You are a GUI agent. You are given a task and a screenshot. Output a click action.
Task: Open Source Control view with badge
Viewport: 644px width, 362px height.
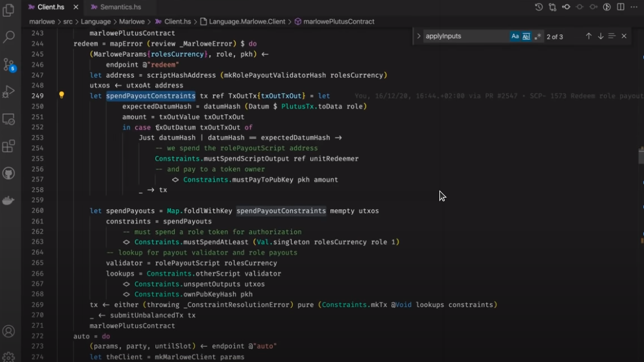(x=9, y=64)
